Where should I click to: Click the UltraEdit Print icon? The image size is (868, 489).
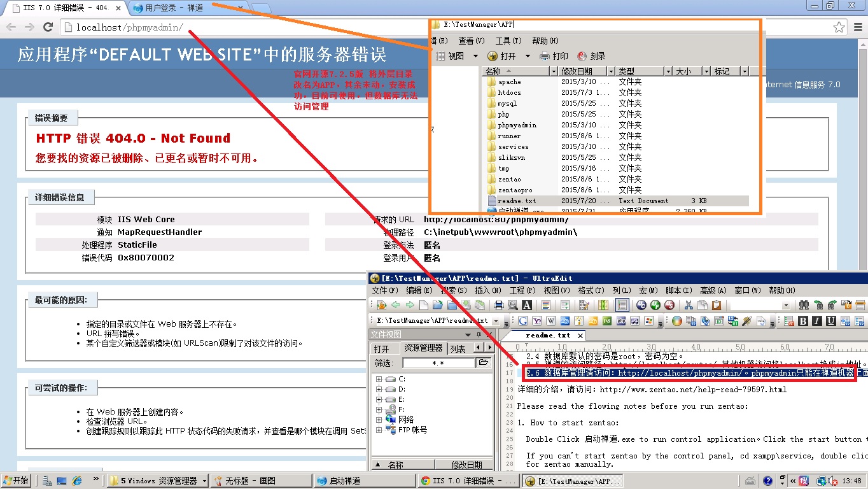click(499, 306)
